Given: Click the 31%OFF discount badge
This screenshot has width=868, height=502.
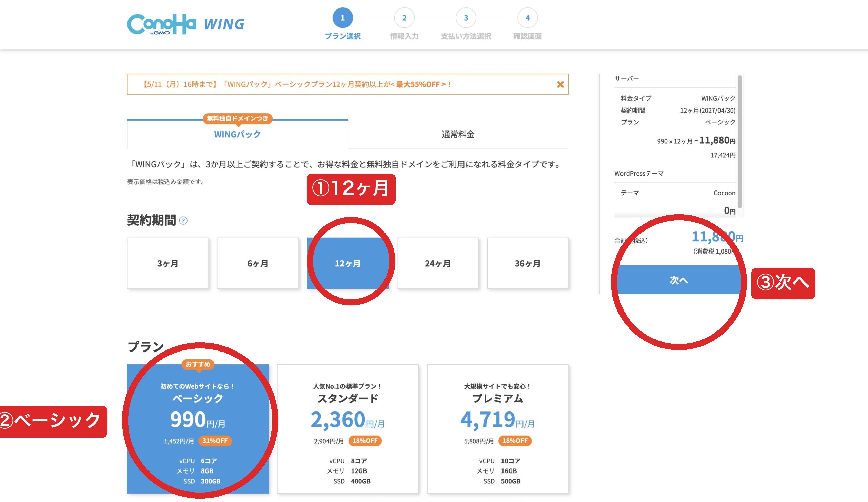Looking at the screenshot, I should [215, 441].
